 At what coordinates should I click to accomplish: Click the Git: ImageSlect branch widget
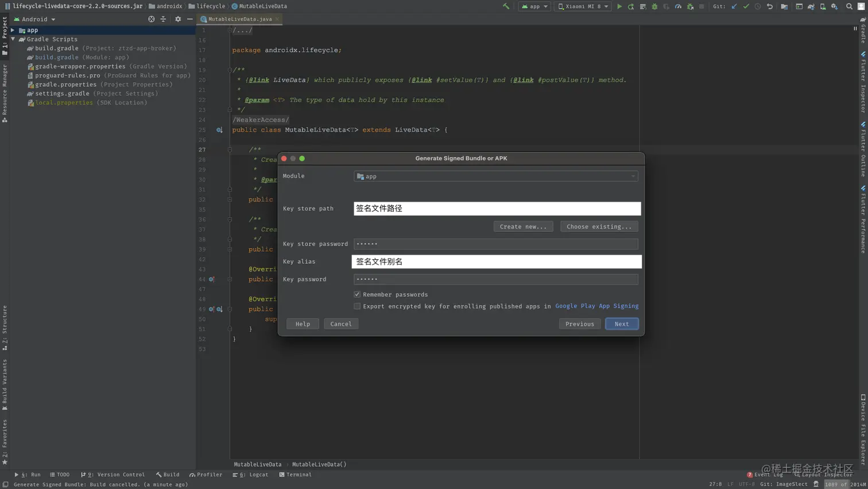pyautogui.click(x=784, y=484)
